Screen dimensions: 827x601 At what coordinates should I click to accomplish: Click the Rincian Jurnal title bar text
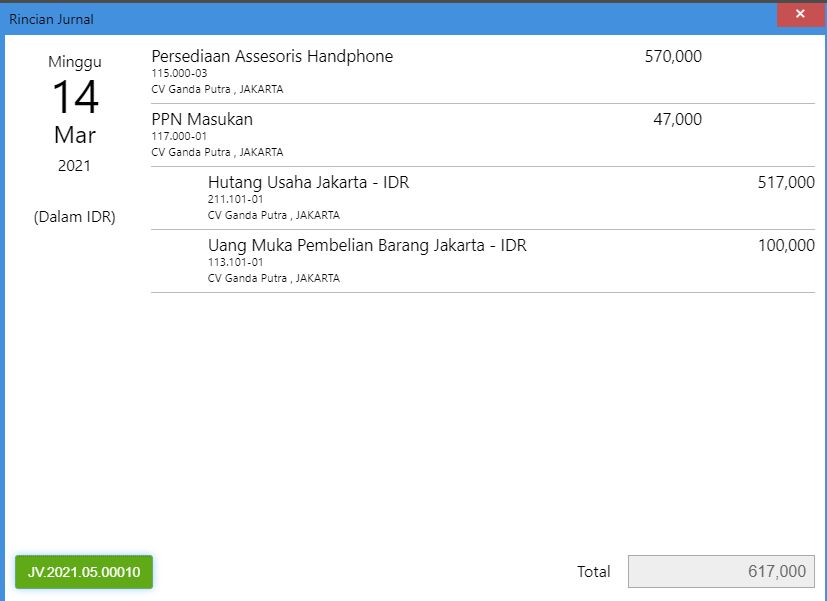pos(51,20)
